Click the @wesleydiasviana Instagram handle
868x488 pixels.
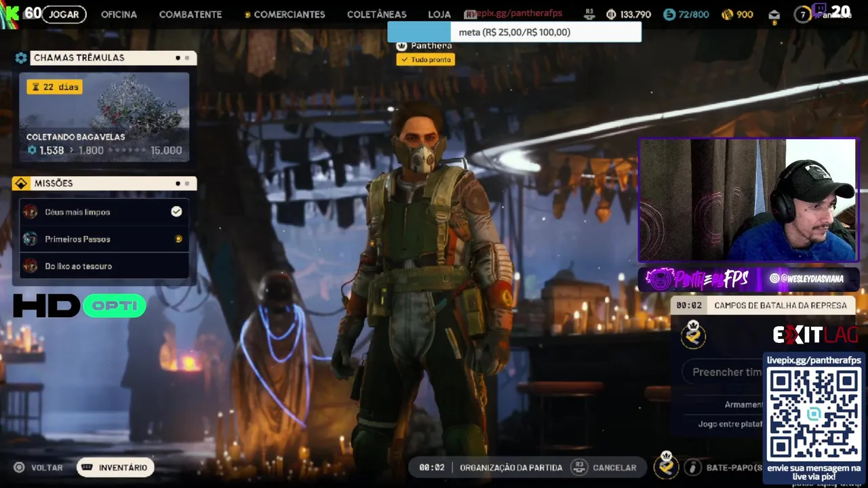806,279
